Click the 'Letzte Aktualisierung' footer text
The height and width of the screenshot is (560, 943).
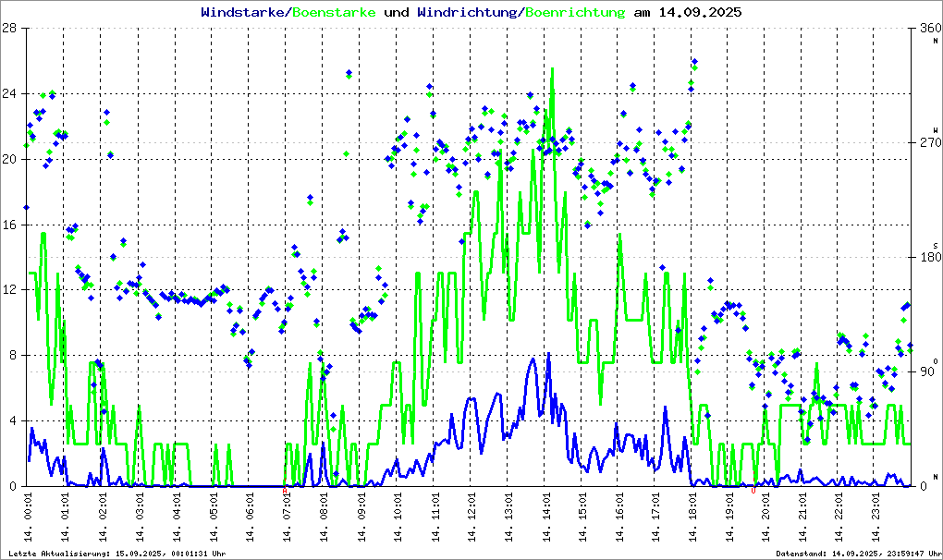(x=117, y=554)
